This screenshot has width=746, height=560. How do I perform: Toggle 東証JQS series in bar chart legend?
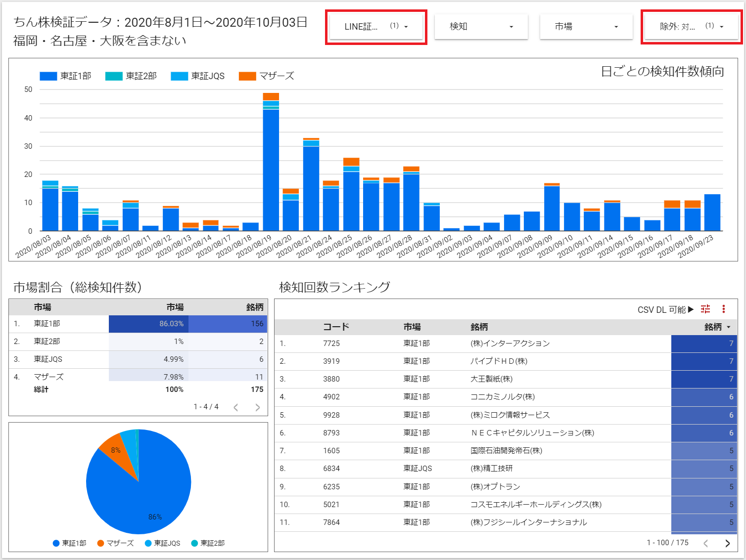coord(198,76)
